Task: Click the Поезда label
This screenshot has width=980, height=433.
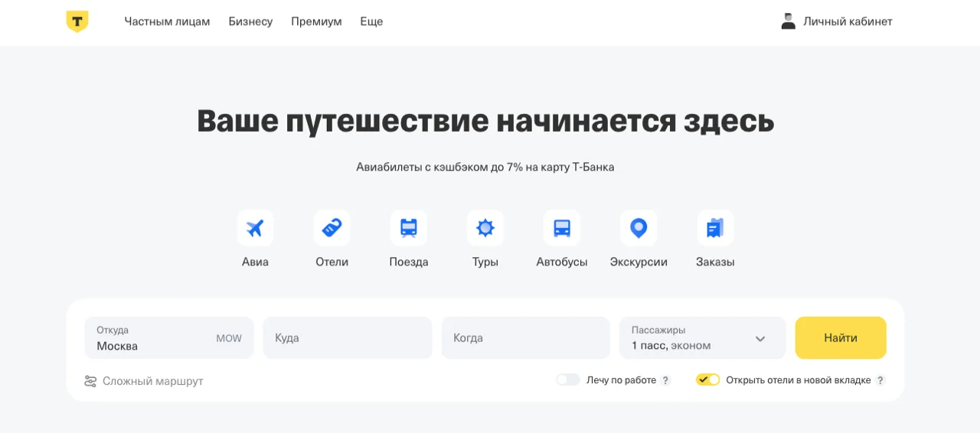Action: pyautogui.click(x=409, y=262)
